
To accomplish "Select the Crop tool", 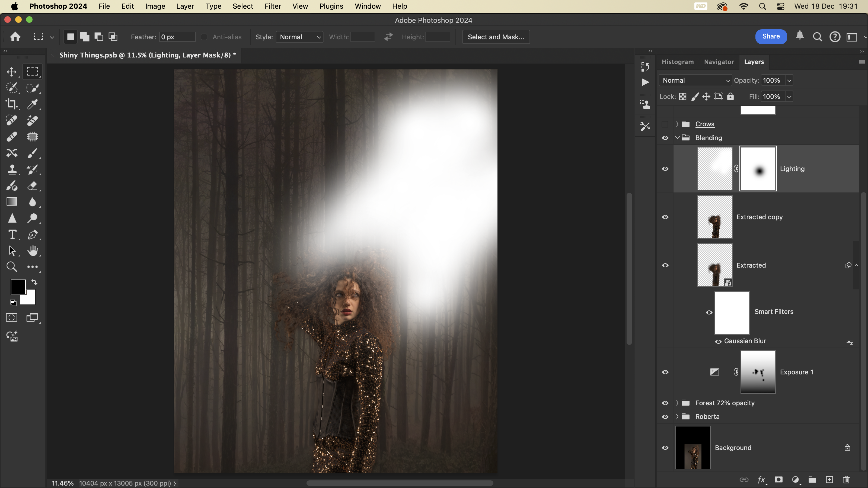I will pyautogui.click(x=12, y=104).
